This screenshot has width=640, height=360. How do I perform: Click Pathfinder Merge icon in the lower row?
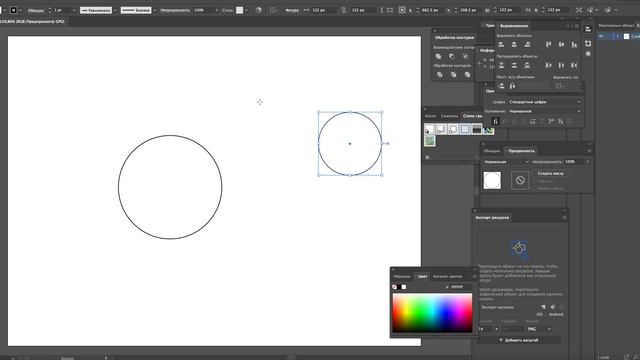pos(467,75)
